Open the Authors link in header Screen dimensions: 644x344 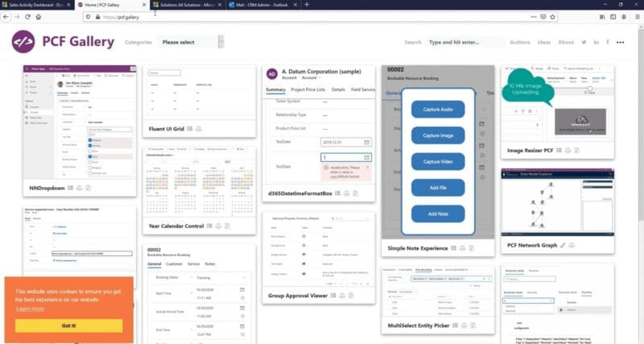click(520, 42)
